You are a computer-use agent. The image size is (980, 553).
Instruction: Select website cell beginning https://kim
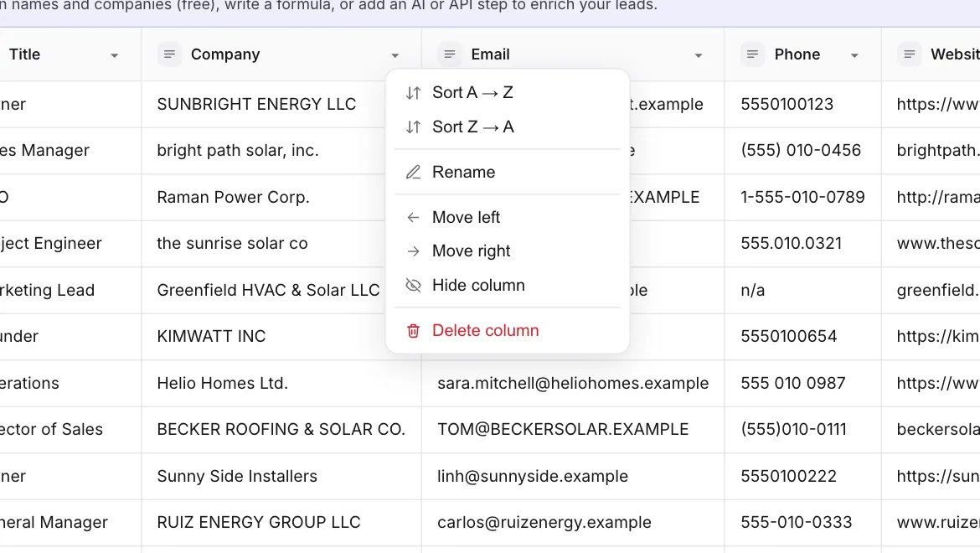[x=931, y=337]
